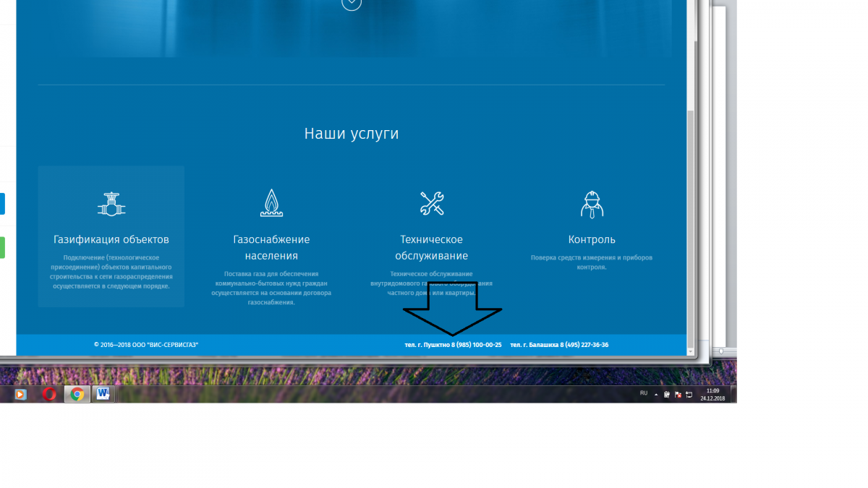This screenshot has width=868, height=488.
Task: Click the worker in helmet Контроль icon
Action: (x=591, y=204)
